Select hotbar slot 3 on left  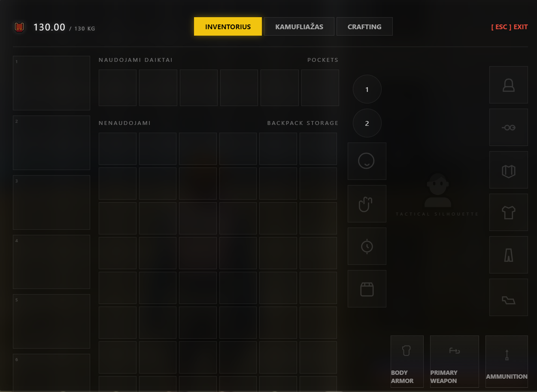(52, 202)
